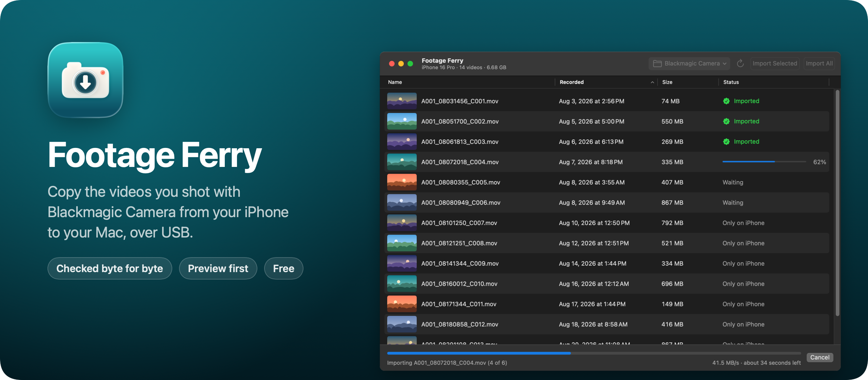Viewport: 868px width, 380px height.
Task: Click the Import Selected button
Action: point(775,63)
